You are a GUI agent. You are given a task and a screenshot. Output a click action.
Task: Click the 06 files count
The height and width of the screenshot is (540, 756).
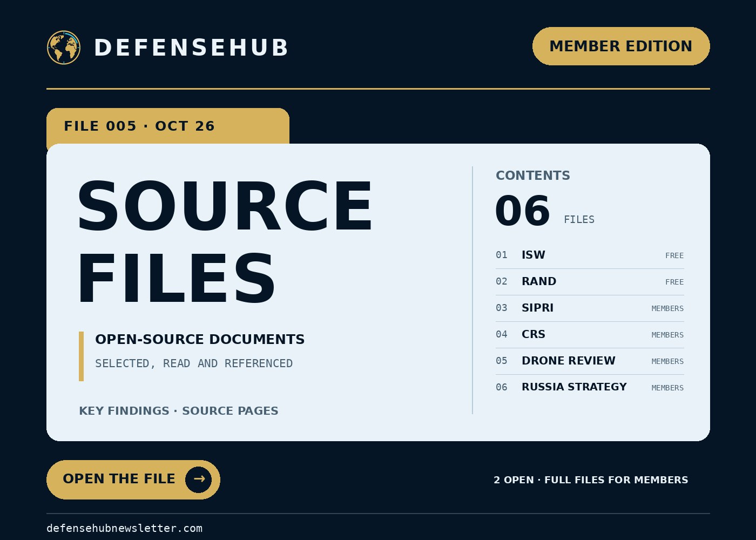pyautogui.click(x=544, y=211)
